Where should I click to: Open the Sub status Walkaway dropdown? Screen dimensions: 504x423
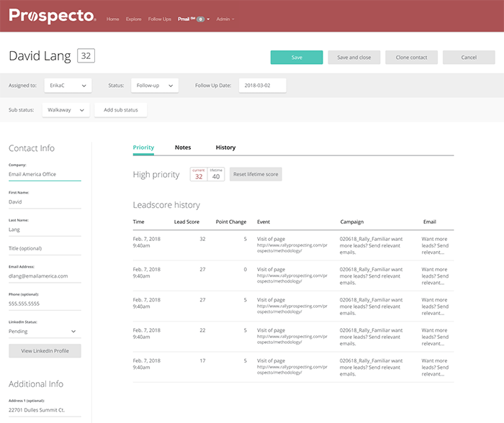66,110
